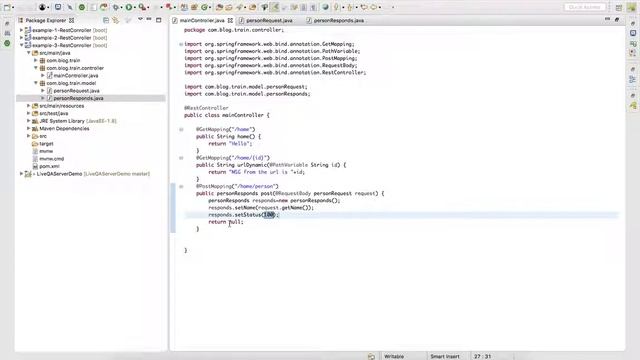This screenshot has height=360, width=640.
Task: Expand the Maven Dependencies node
Action: pyautogui.click(x=29, y=128)
